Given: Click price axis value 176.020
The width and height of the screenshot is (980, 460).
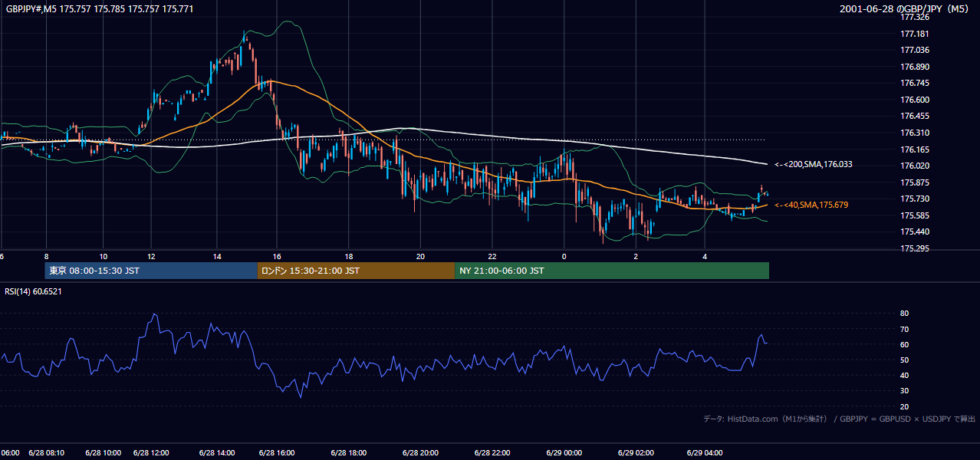Looking at the screenshot, I should pos(914,166).
